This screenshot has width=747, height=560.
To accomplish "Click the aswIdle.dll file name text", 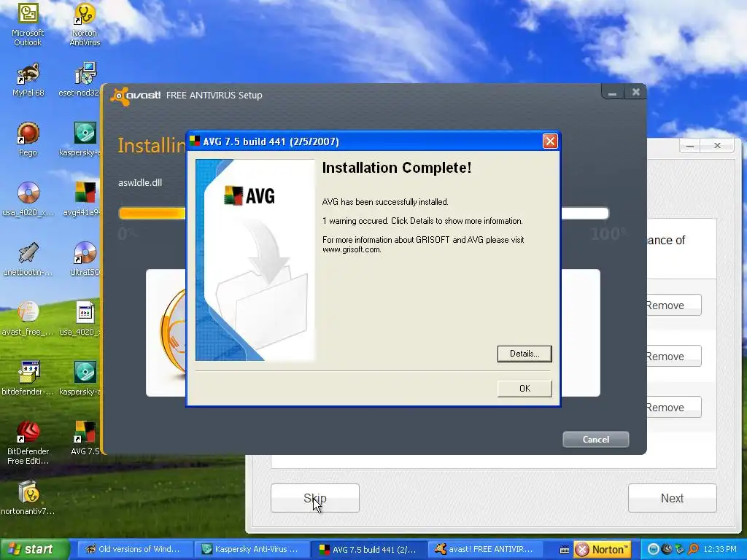I will (140, 183).
